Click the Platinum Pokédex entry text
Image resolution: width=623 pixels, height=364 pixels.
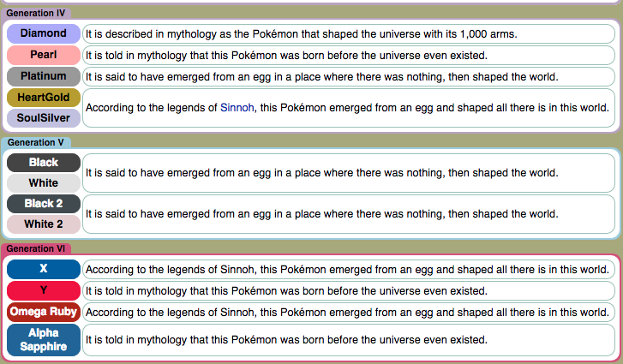click(321, 76)
